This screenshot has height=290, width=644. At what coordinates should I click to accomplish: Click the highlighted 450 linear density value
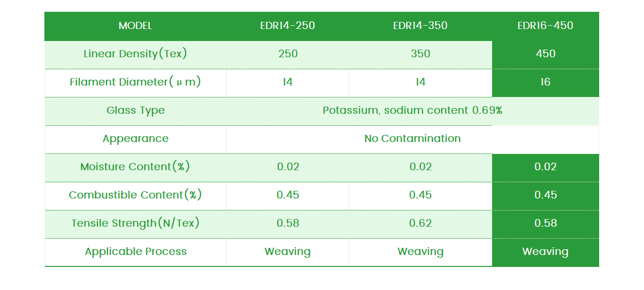click(x=546, y=54)
